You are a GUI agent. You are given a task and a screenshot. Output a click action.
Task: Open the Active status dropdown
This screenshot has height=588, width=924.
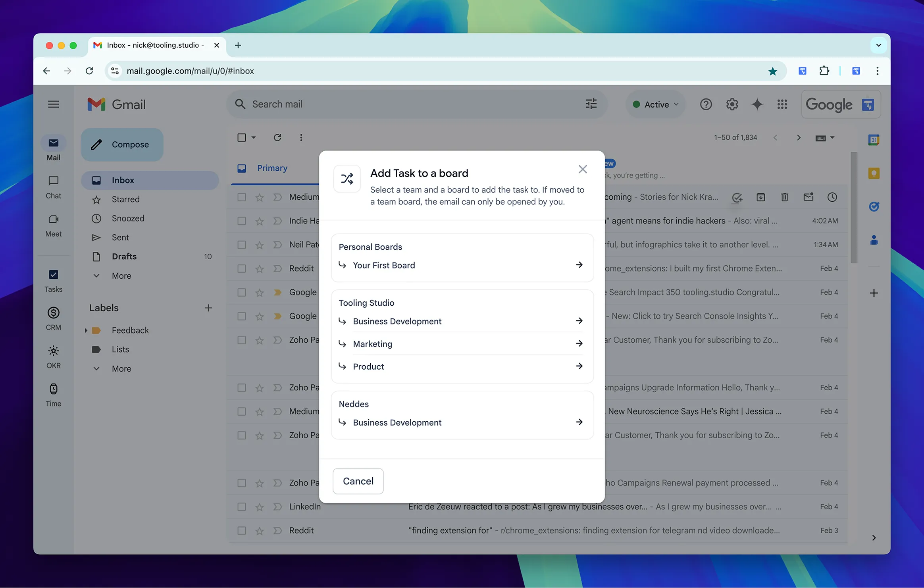(655, 104)
